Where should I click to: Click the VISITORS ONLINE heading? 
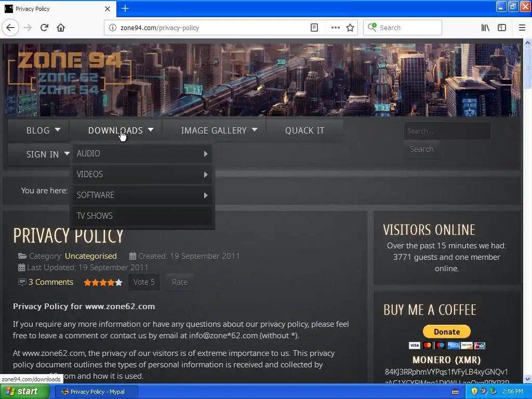click(429, 230)
